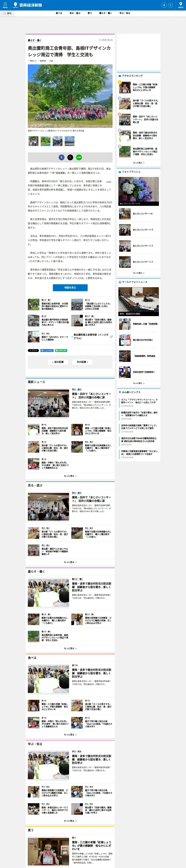Go to 前の記事 (previous article)
Viewport: 186px width, 868px height.
[58, 362]
